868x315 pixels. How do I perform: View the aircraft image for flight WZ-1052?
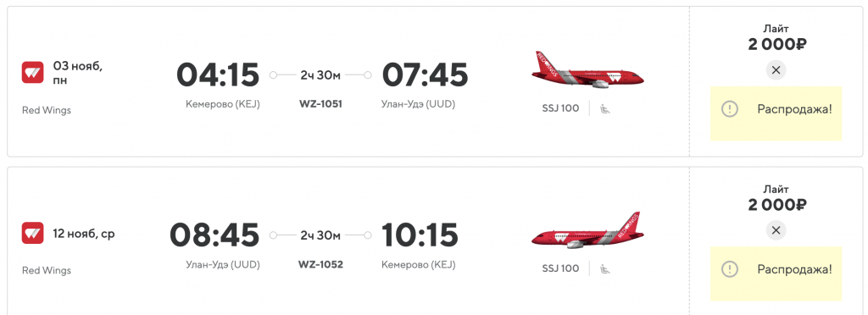tap(587, 230)
